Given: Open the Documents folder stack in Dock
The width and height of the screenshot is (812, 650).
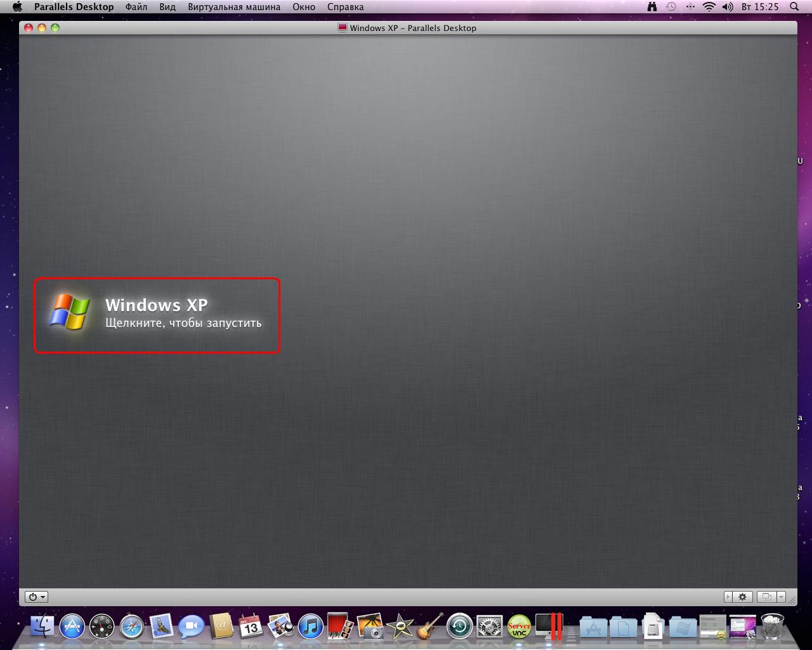Looking at the screenshot, I should (624, 627).
